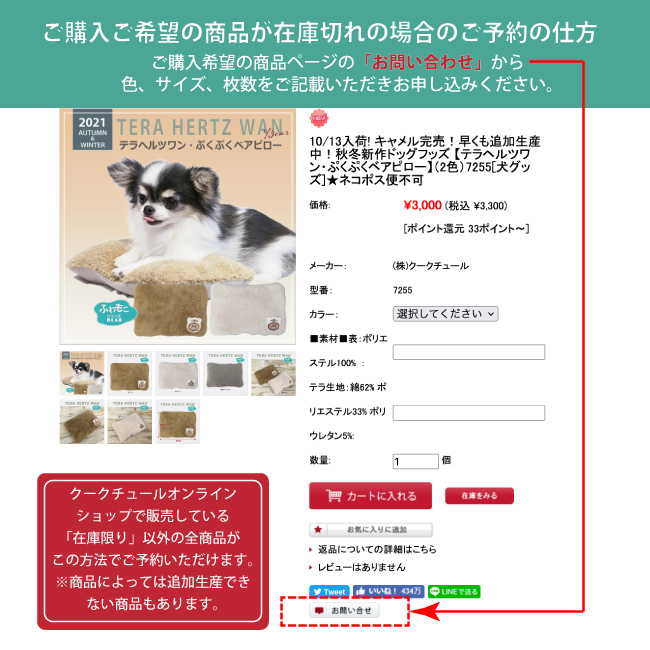Click the second blank material text field
The width and height of the screenshot is (650, 650).
(468, 413)
